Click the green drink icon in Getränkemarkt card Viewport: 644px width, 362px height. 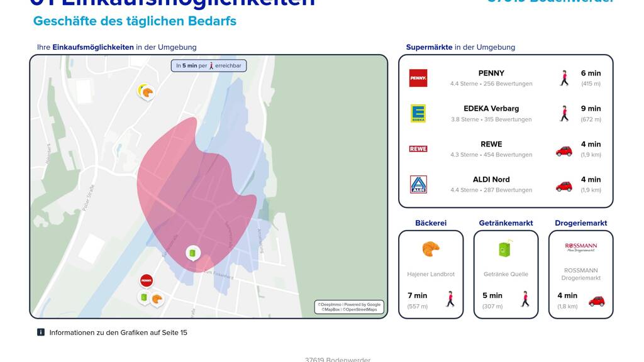[x=506, y=249]
